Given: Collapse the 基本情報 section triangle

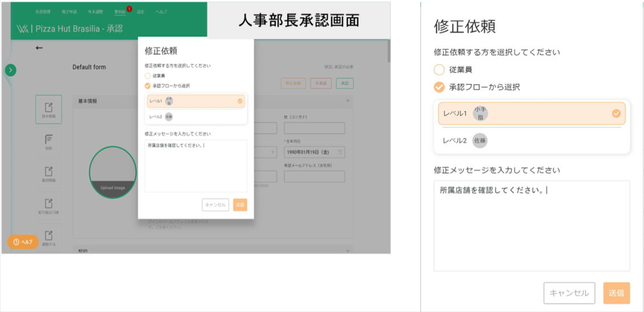Looking at the screenshot, I should click(x=348, y=101).
